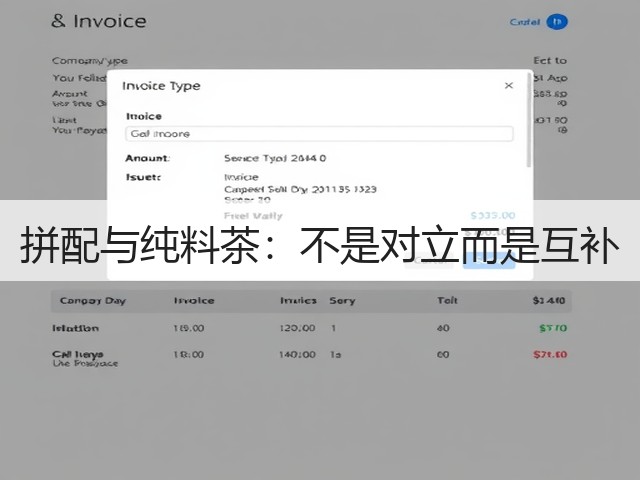
Task: Click the Service Type value text
Action: pyautogui.click(x=275, y=158)
